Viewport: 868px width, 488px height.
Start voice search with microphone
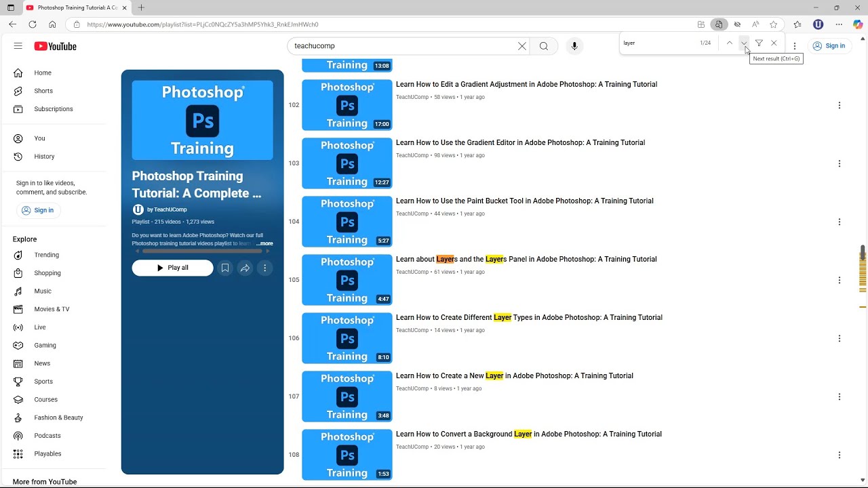pyautogui.click(x=574, y=46)
